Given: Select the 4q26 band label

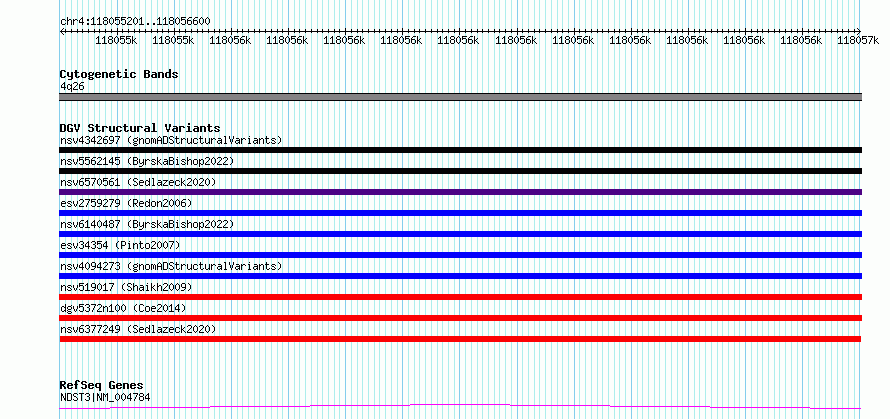Looking at the screenshot, I should (x=72, y=86).
